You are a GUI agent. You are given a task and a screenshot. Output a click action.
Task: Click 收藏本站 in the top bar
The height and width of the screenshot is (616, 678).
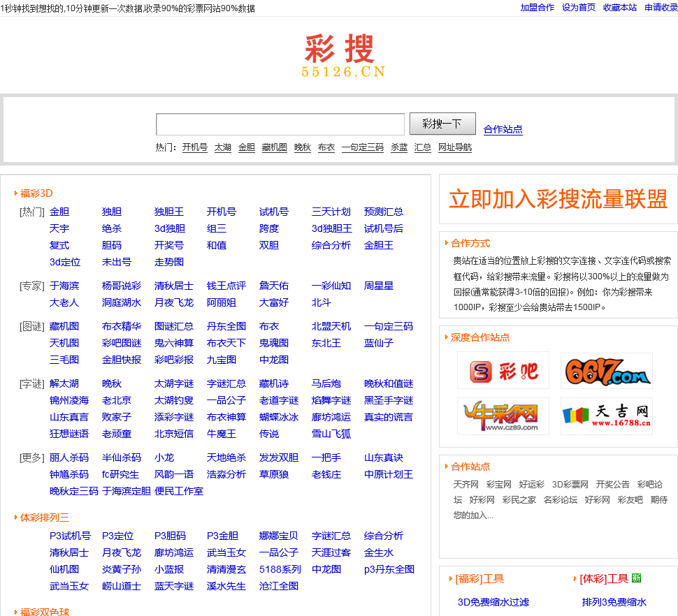click(620, 8)
